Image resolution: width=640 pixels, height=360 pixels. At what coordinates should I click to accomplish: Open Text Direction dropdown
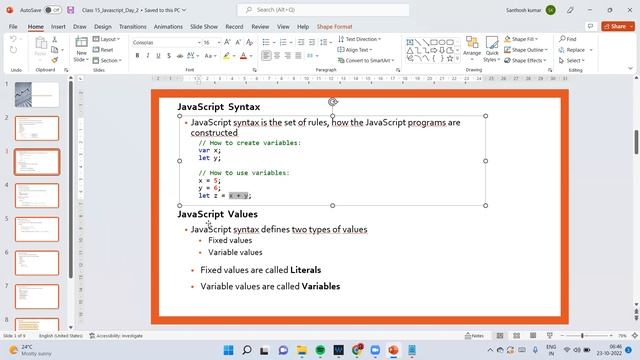pos(360,39)
